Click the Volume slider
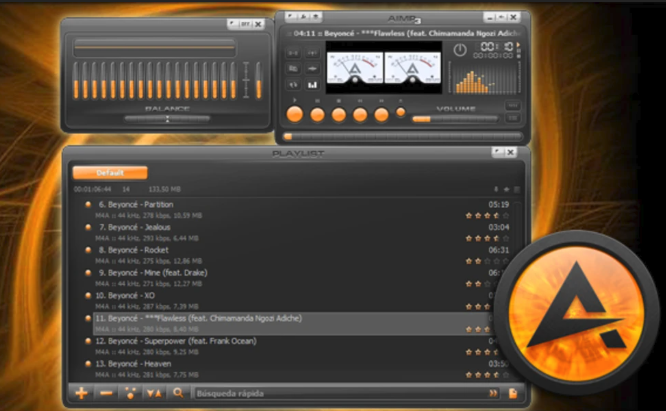 click(455, 118)
